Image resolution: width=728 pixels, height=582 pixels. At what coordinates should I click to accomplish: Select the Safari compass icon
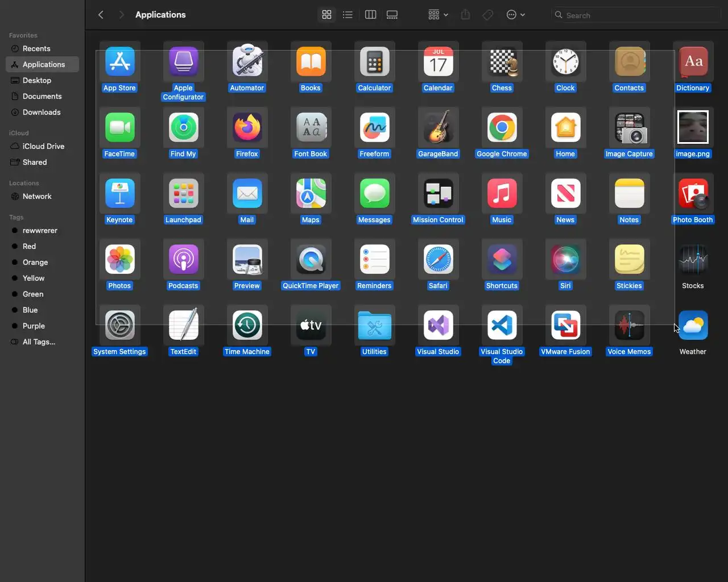click(x=438, y=259)
